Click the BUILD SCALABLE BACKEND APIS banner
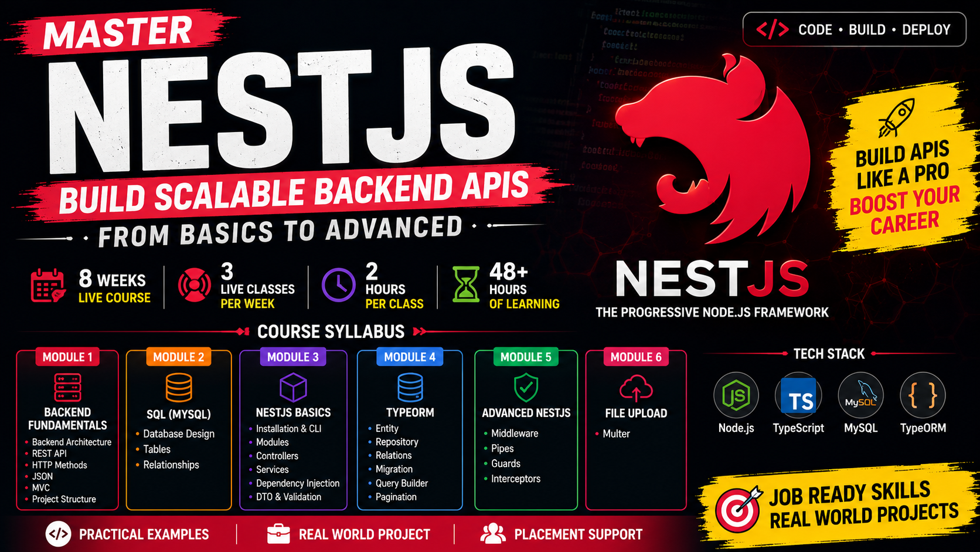Image resolution: width=980 pixels, height=552 pixels. 293,192
